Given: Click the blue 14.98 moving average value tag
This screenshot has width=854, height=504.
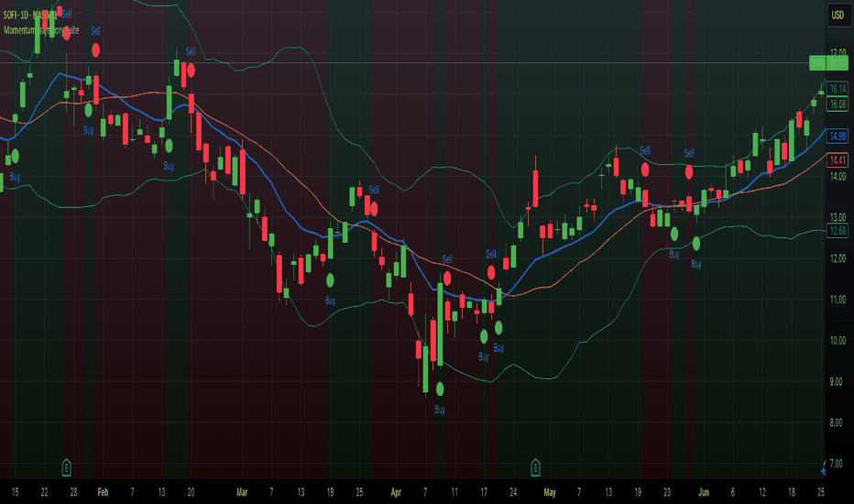Looking at the screenshot, I should 838,136.
